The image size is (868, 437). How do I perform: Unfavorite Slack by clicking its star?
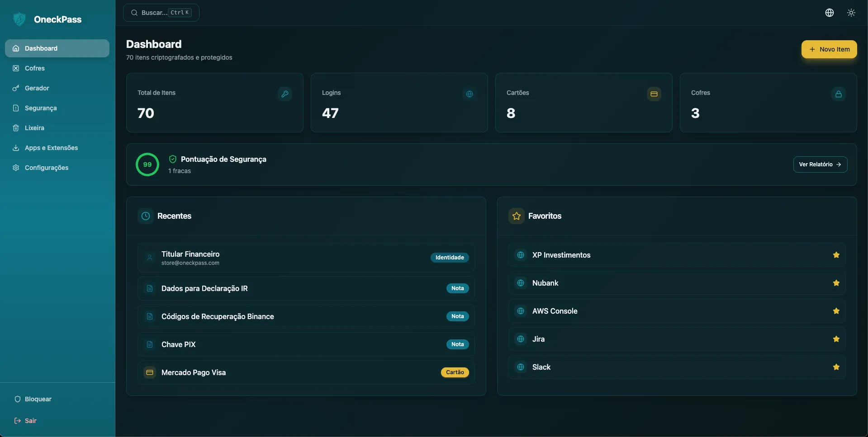(836, 367)
